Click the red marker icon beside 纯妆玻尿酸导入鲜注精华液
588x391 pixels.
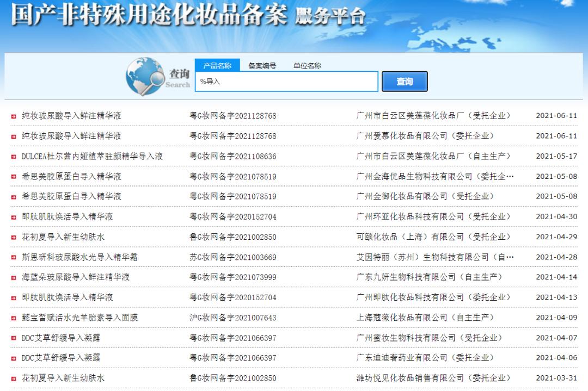(x=13, y=115)
